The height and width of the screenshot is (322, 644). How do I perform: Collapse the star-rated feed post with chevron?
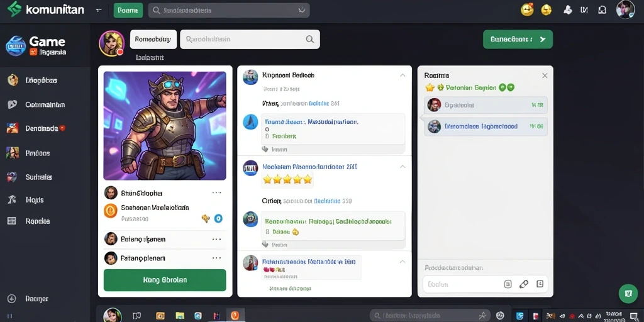402,167
